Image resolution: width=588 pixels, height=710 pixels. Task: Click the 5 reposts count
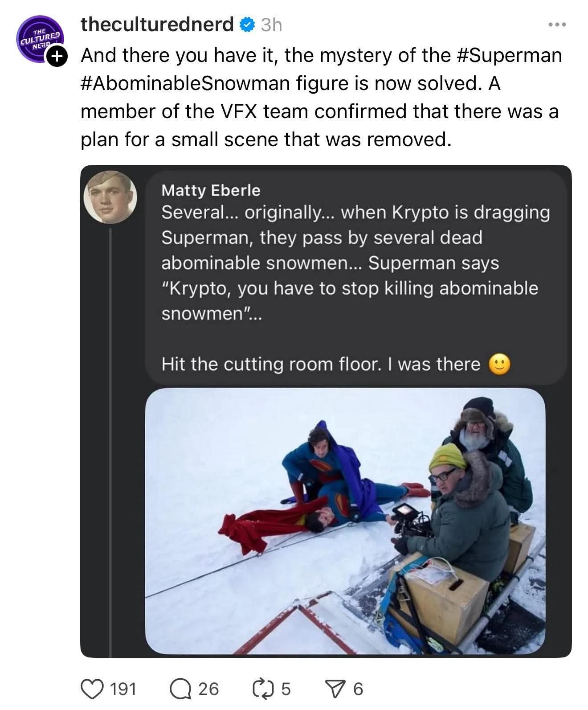click(286, 689)
